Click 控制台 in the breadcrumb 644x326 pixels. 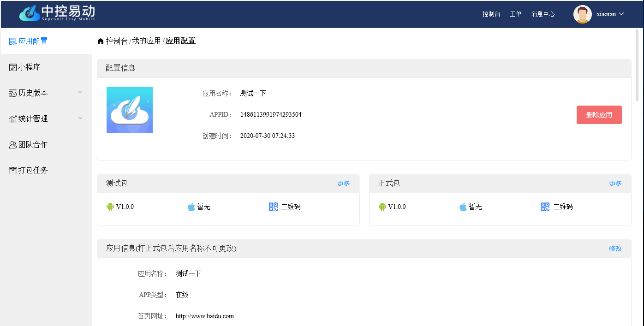[117, 41]
